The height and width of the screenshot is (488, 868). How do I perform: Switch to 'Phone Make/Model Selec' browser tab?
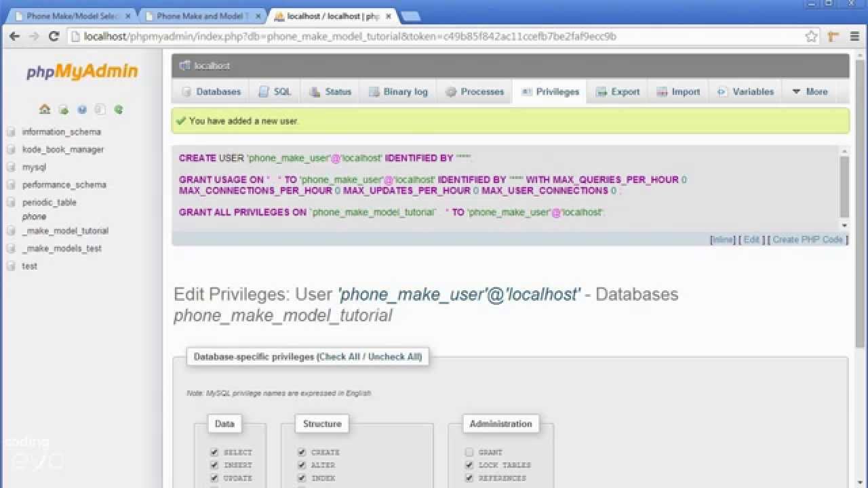71,16
